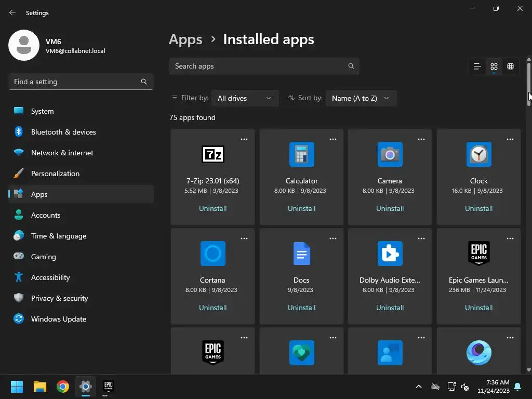This screenshot has height=399, width=532.
Task: Uninstall Clock
Action: [478, 208]
